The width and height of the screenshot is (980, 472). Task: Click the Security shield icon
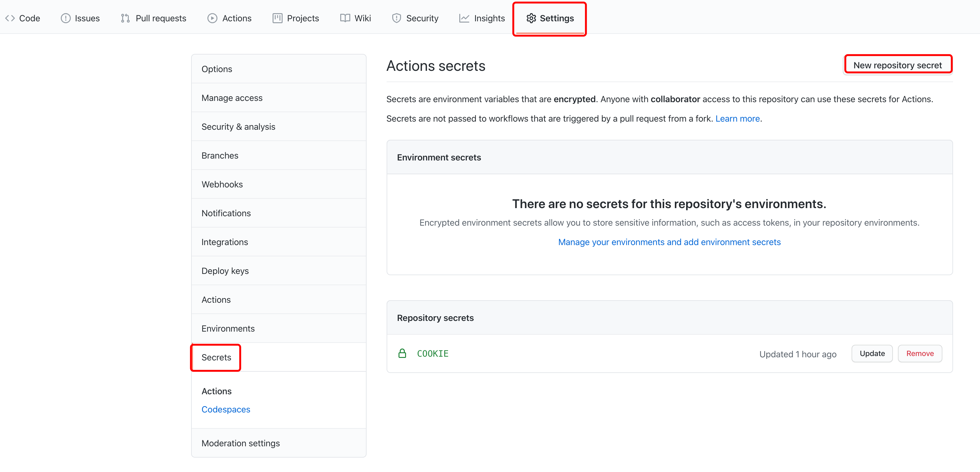click(x=396, y=18)
